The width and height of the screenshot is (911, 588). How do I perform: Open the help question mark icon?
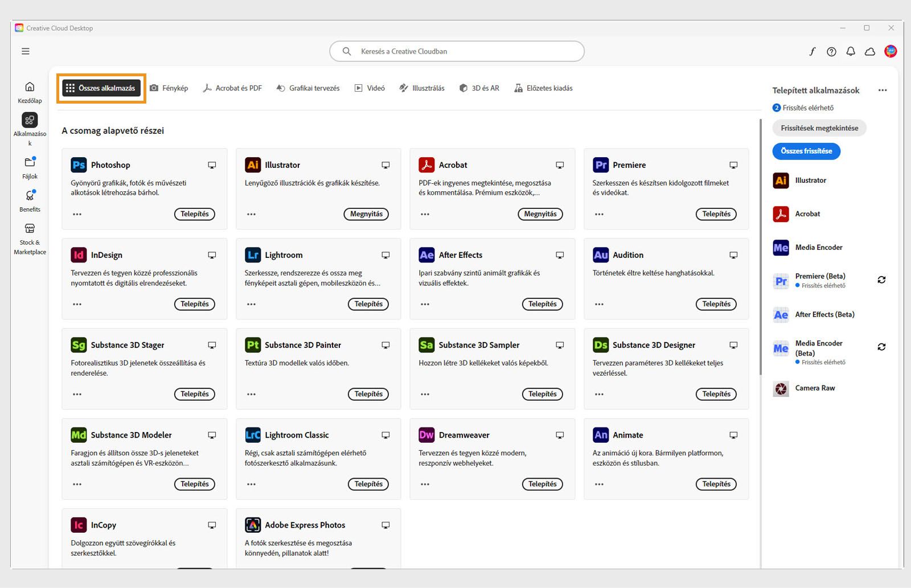click(831, 51)
